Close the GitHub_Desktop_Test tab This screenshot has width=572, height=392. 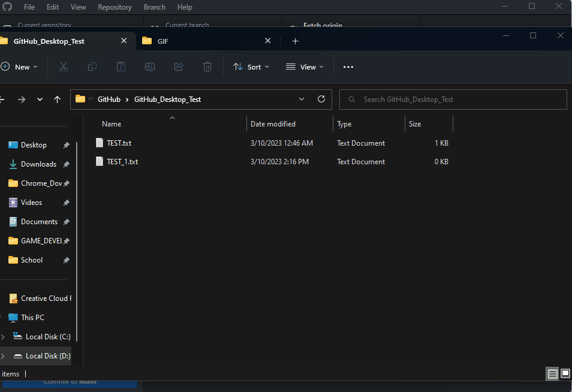click(124, 41)
